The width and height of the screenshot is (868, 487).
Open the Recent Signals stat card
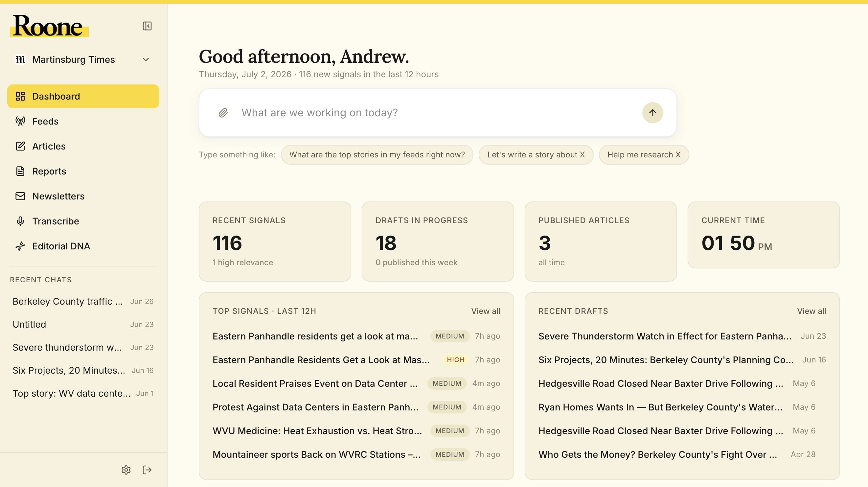coord(275,241)
